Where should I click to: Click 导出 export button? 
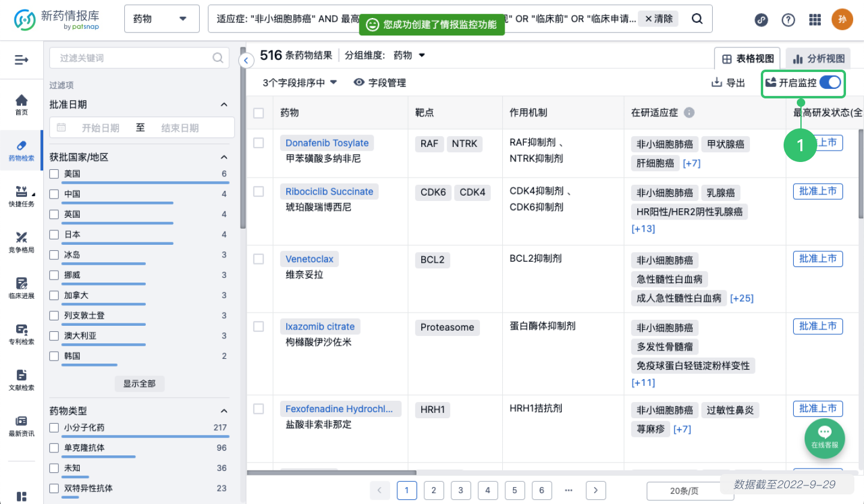pyautogui.click(x=728, y=83)
